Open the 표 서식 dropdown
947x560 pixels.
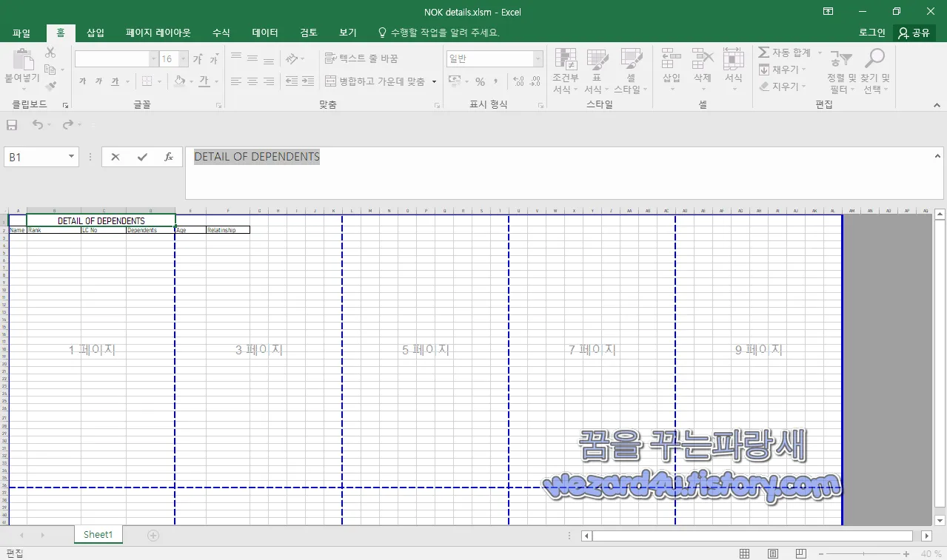coord(597,72)
